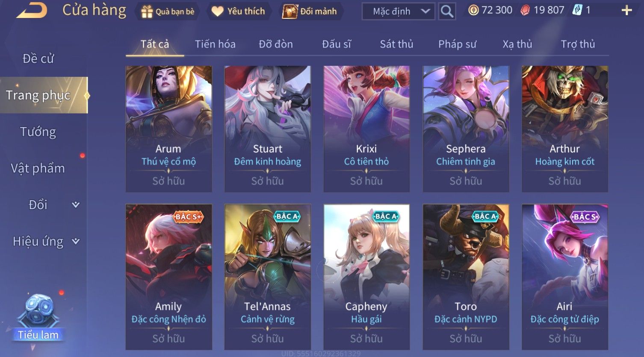Open Yêu thích favorites button
Viewport: 644px width, 357px height.
click(x=239, y=12)
